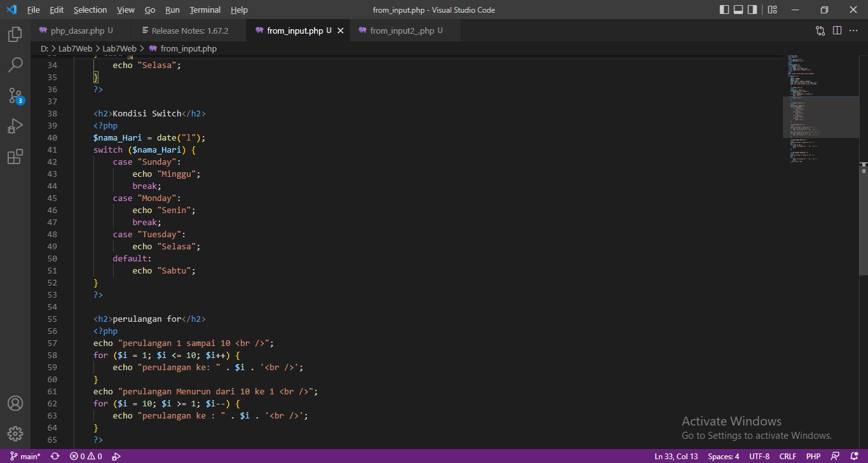Image resolution: width=868 pixels, height=463 pixels.
Task: Open the Accounts icon at sidebar bottom
Action: pyautogui.click(x=15, y=403)
